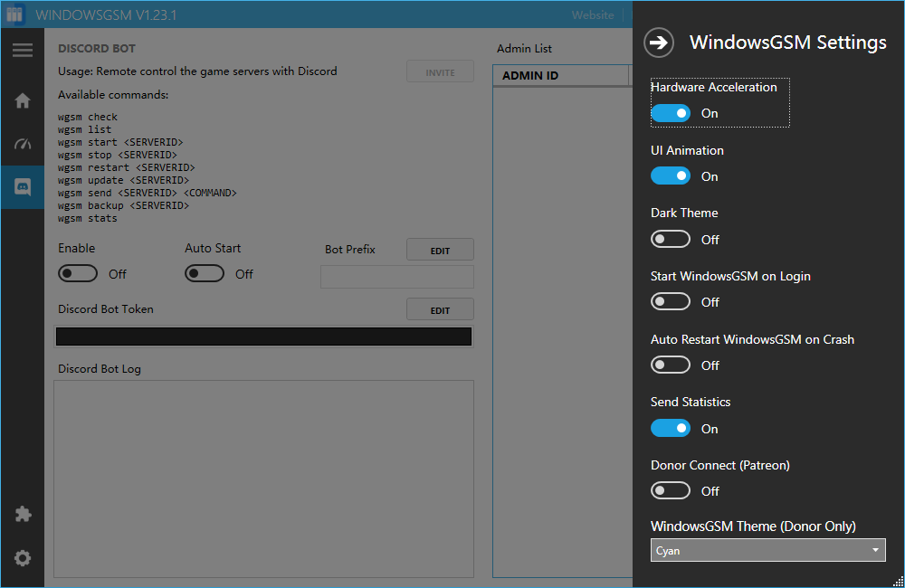This screenshot has width=905, height=588.
Task: Click the Settings gear icon in sidebar
Action: pyautogui.click(x=23, y=558)
